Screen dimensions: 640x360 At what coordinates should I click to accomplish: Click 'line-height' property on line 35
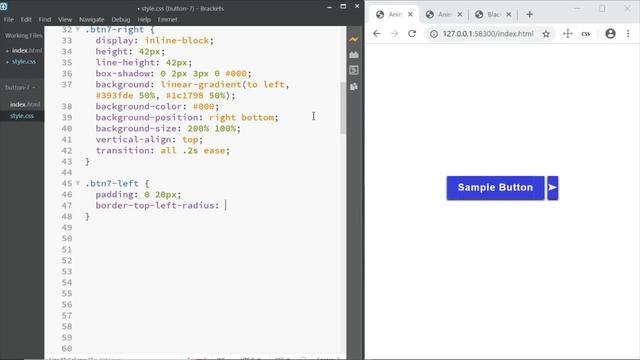pos(125,62)
